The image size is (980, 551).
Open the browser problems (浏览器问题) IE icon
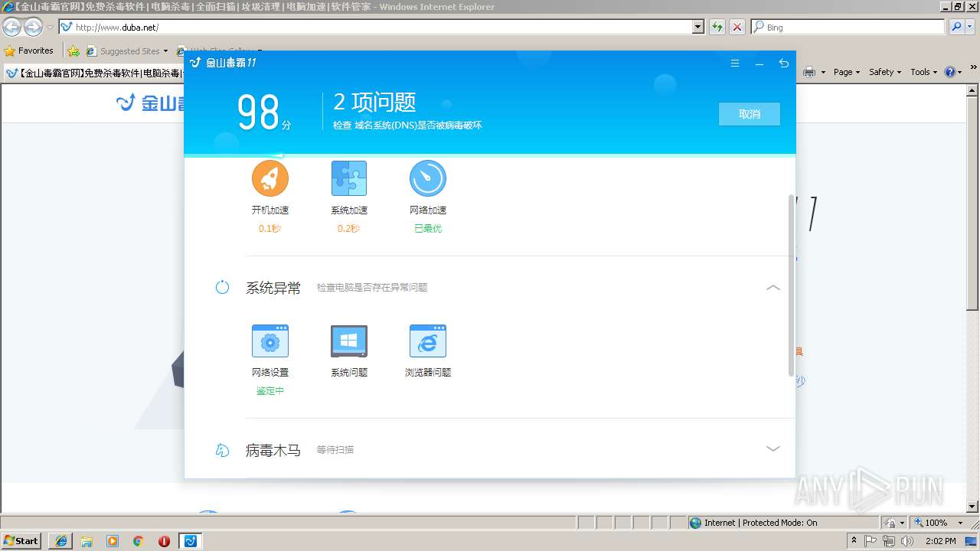click(428, 341)
